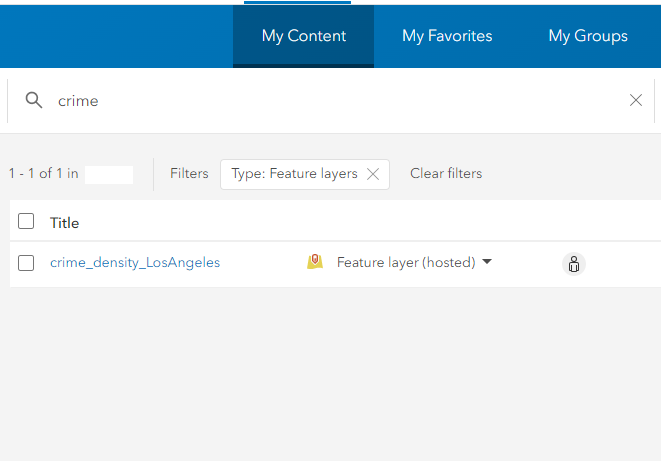Image resolution: width=661 pixels, height=461 pixels.
Task: Clear the search text with the X
Action: pos(636,100)
